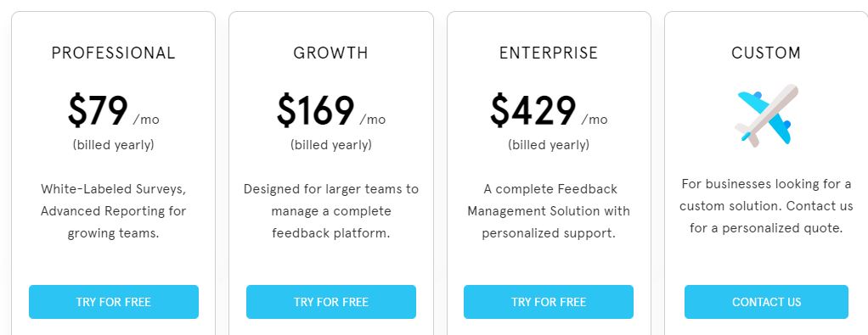Start free trial for the Professional plan
This screenshot has width=868, height=335.
tap(114, 302)
